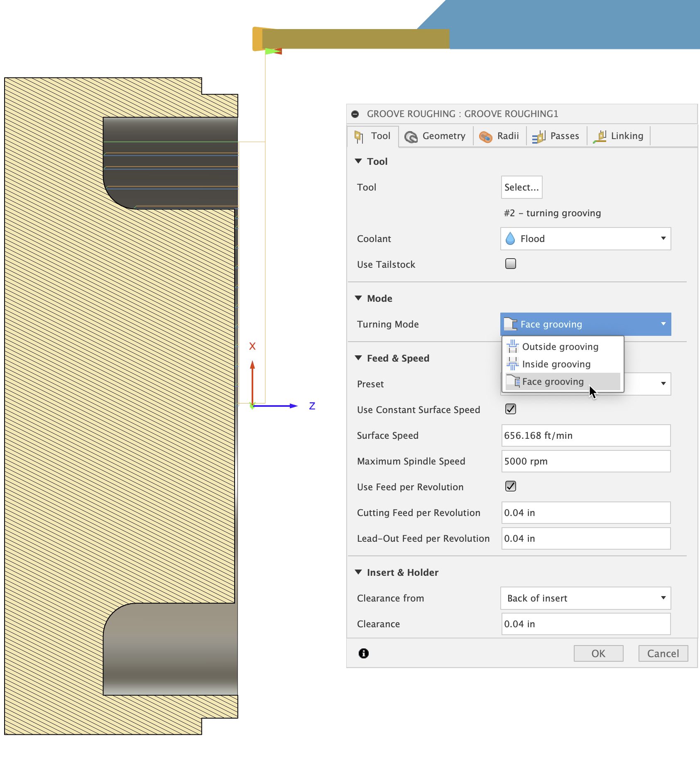The image size is (700, 763).
Task: Click the OK button
Action: (598, 653)
